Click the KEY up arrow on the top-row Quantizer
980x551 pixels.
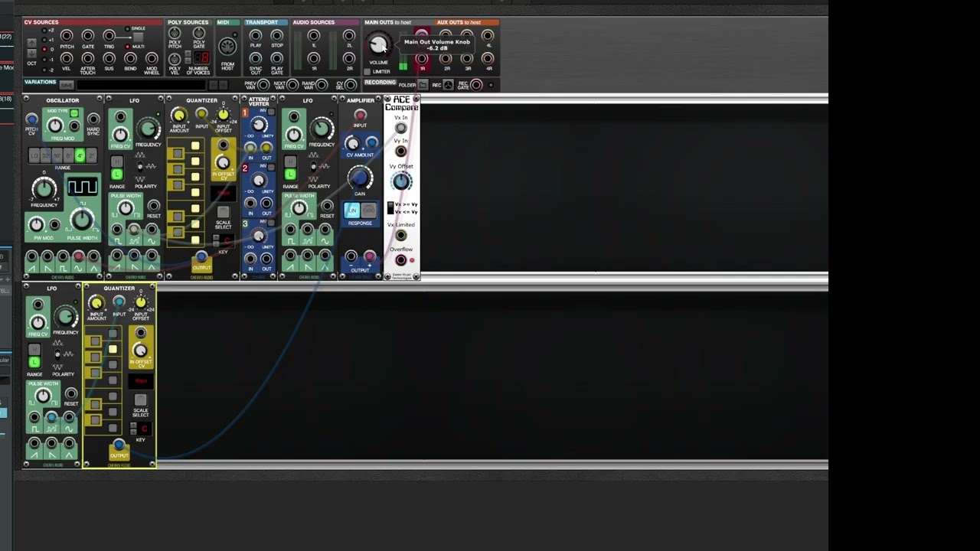coord(216,236)
